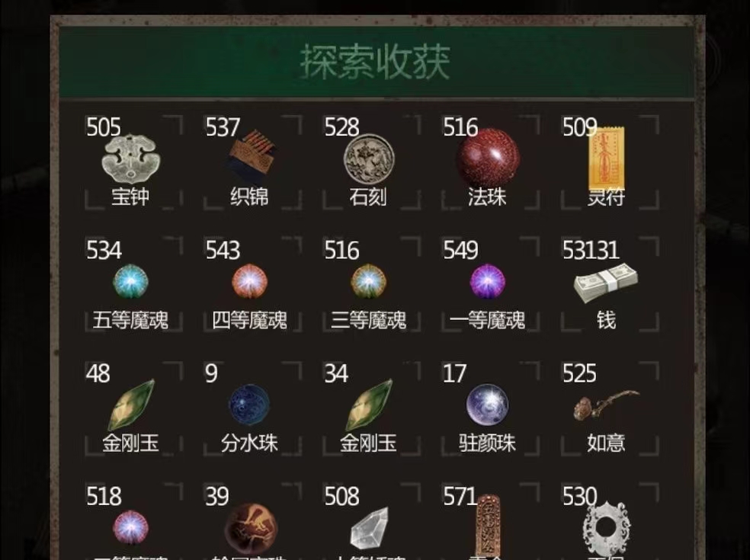Click the 织锦 brocade item icon

(x=250, y=155)
